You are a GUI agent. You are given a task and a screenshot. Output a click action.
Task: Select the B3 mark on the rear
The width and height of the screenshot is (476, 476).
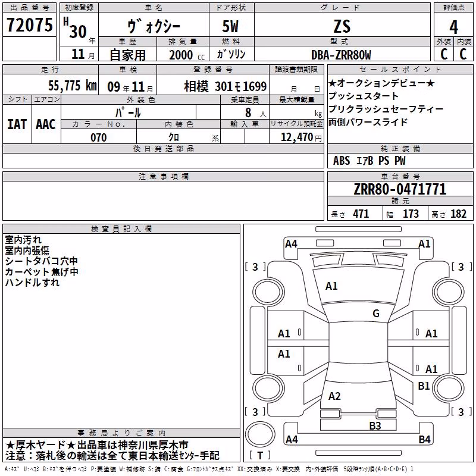[375, 425]
